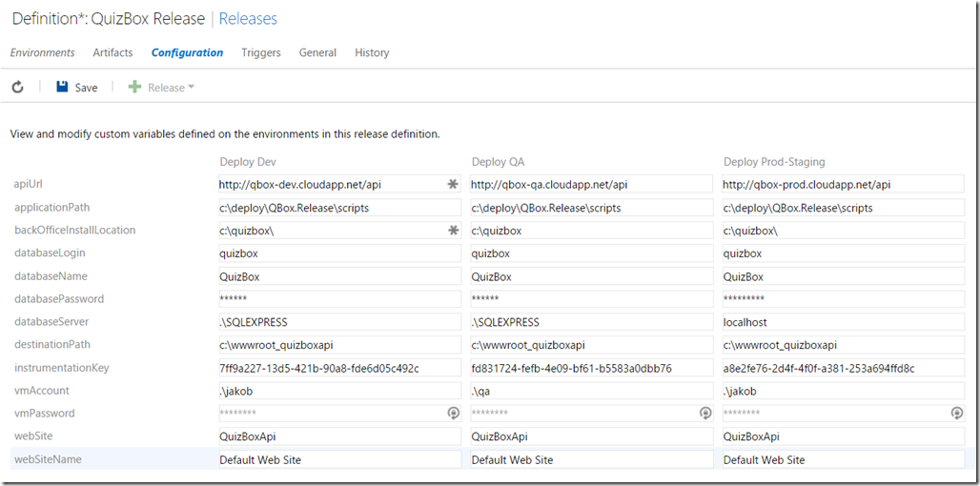
Task: Click Deploy QA instrumentationKey field
Action: 591,368
